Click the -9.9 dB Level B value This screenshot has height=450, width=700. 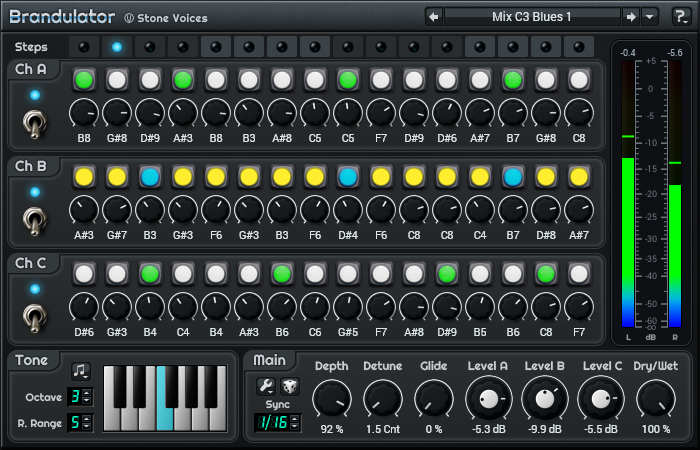[545, 429]
